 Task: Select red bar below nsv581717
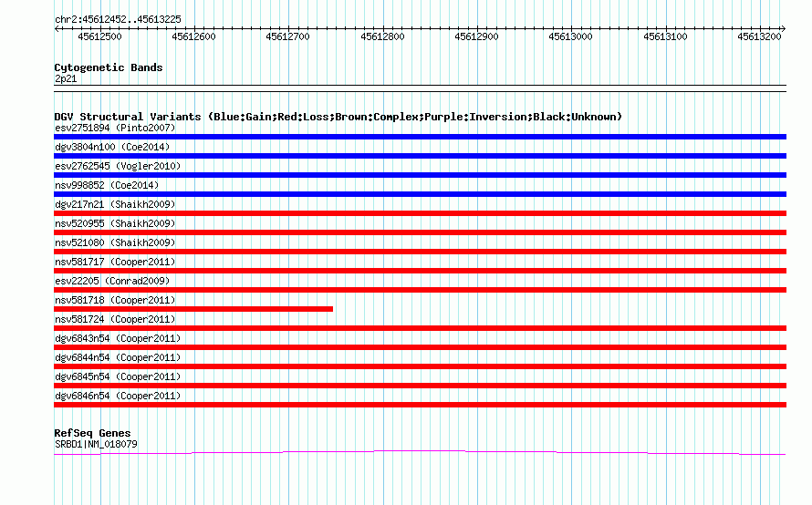tap(420, 271)
